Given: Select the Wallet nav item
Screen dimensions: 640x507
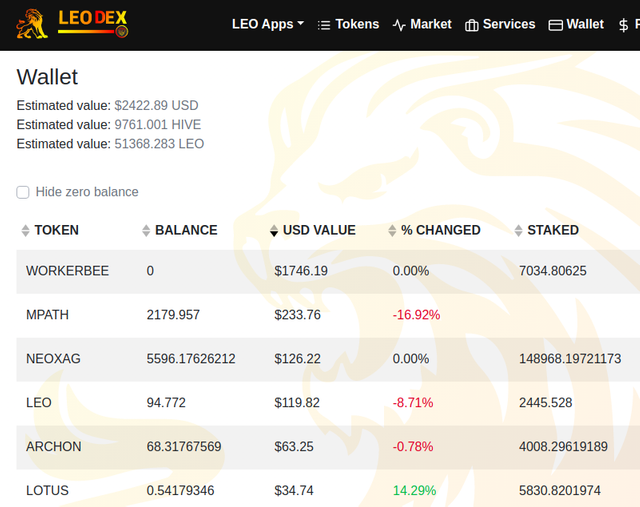Looking at the screenshot, I should (576, 24).
